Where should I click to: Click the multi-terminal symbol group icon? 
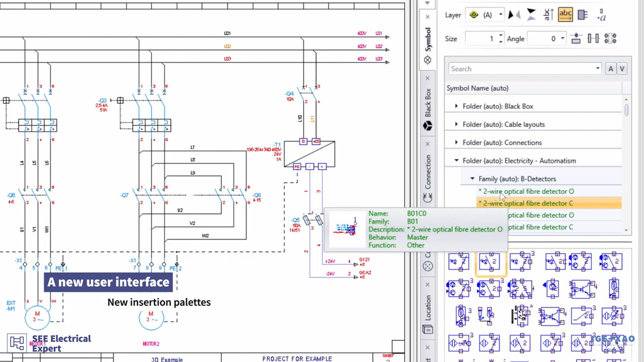[610, 39]
